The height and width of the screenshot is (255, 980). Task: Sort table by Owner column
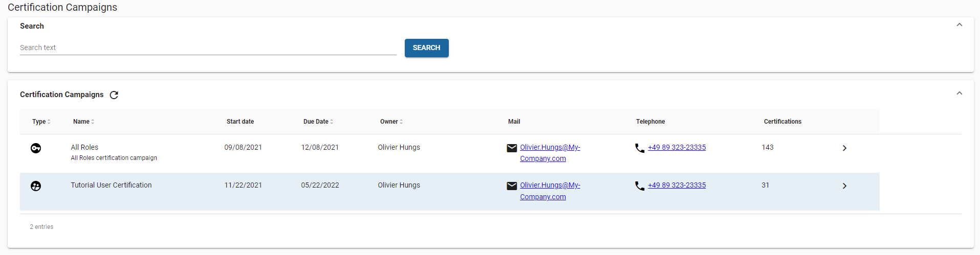(391, 122)
